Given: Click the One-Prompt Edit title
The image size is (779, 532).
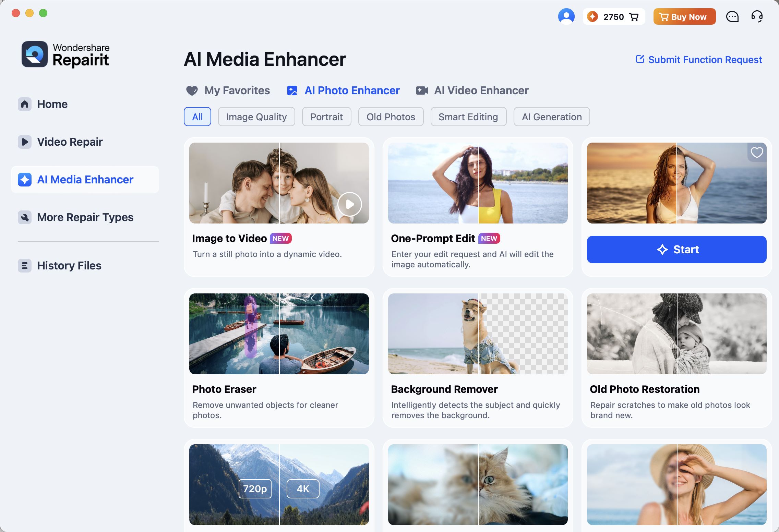Looking at the screenshot, I should [433, 238].
